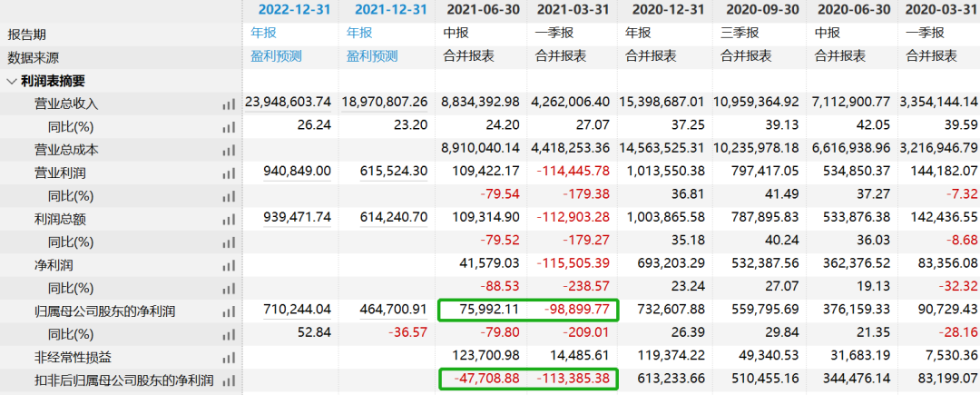This screenshot has width=980, height=395.
Task: Click the highlighted cell 75,992.11
Action: (490, 311)
